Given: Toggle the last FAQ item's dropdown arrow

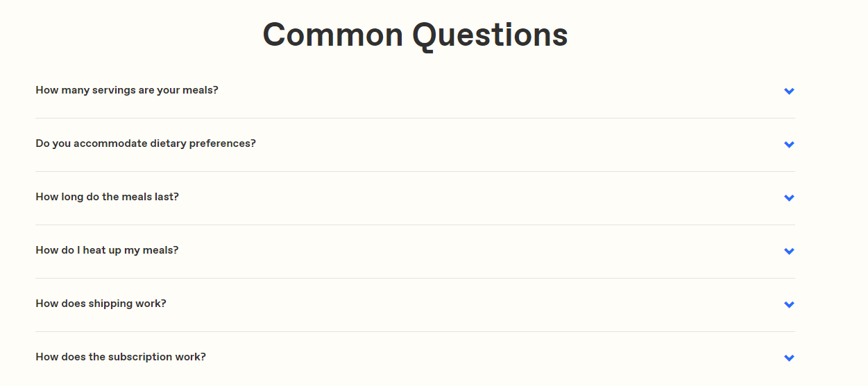Looking at the screenshot, I should 789,358.
